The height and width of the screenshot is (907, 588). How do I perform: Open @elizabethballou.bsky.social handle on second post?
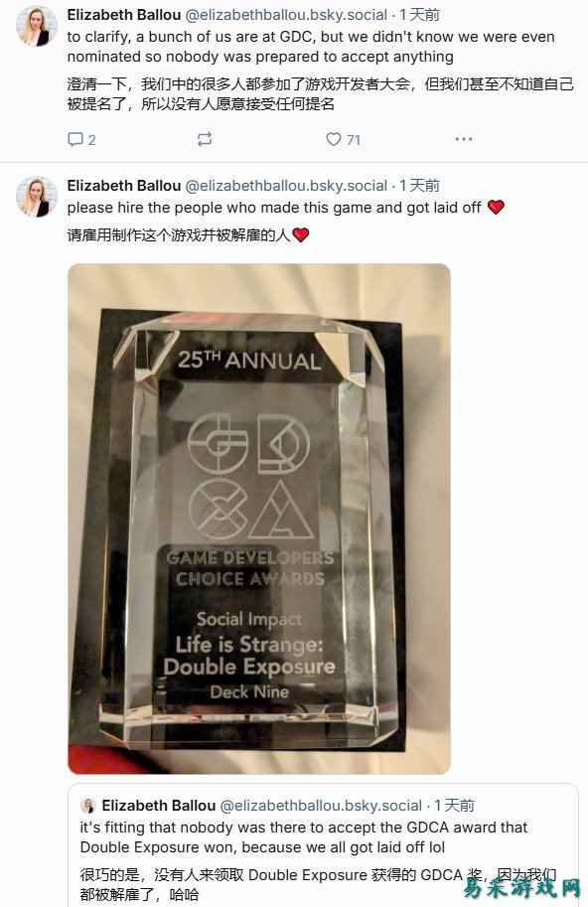286,186
